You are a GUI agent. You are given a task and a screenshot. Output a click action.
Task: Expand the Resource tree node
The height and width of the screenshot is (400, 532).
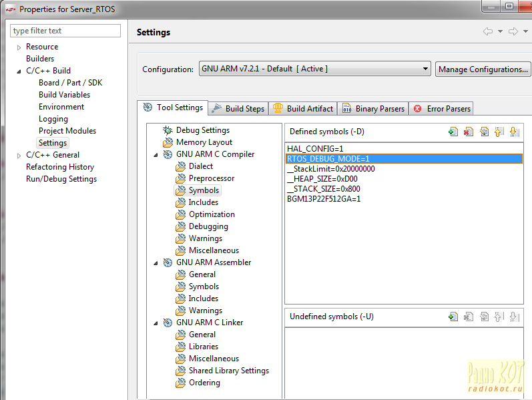click(19, 47)
